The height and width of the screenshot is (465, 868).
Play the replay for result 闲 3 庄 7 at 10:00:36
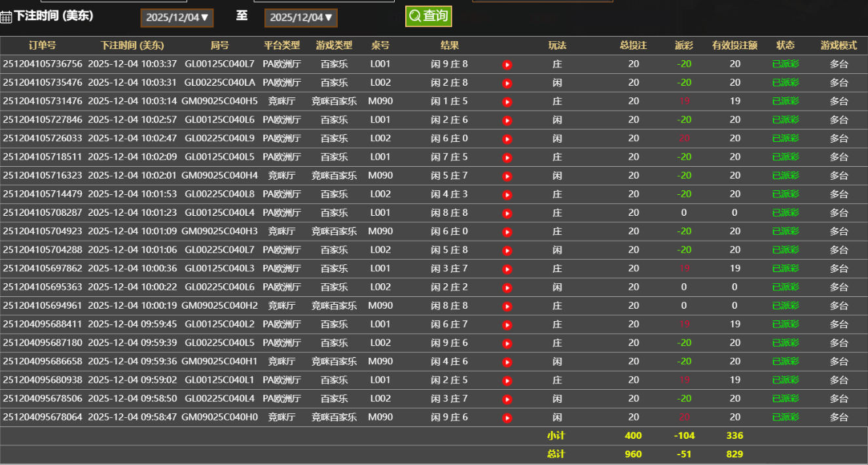(x=507, y=268)
